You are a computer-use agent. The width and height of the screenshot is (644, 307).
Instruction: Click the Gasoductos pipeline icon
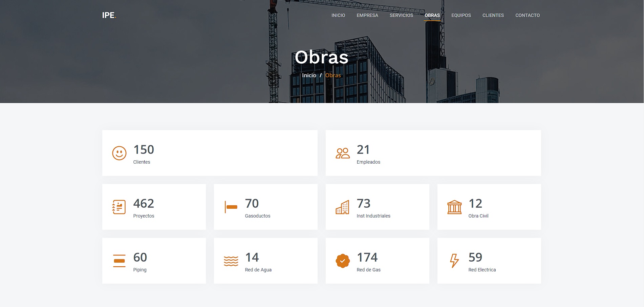[x=231, y=207]
